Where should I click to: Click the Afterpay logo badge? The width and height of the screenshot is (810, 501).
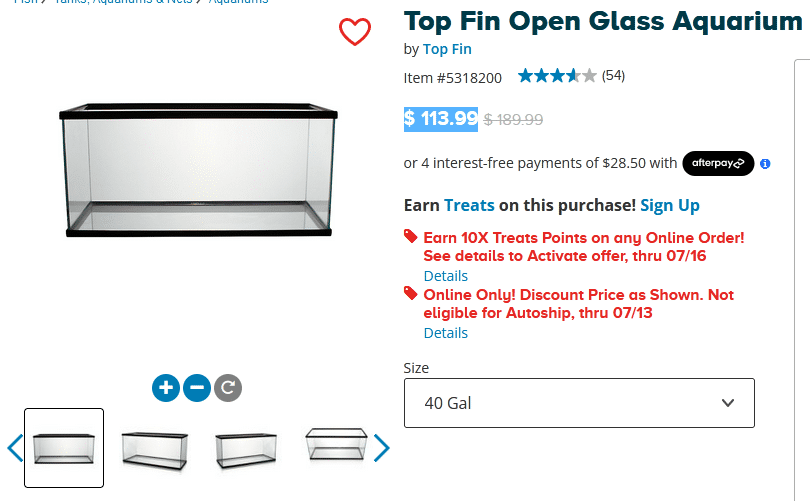coord(717,163)
